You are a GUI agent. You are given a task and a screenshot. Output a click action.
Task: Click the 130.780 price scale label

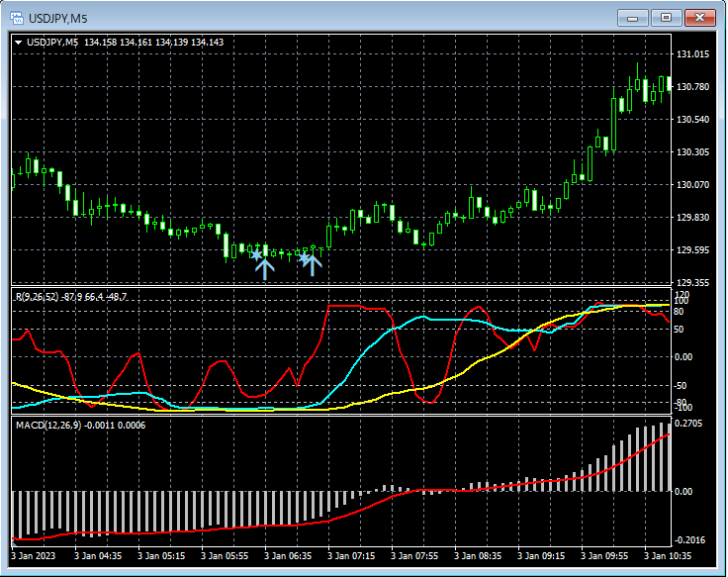pos(692,87)
